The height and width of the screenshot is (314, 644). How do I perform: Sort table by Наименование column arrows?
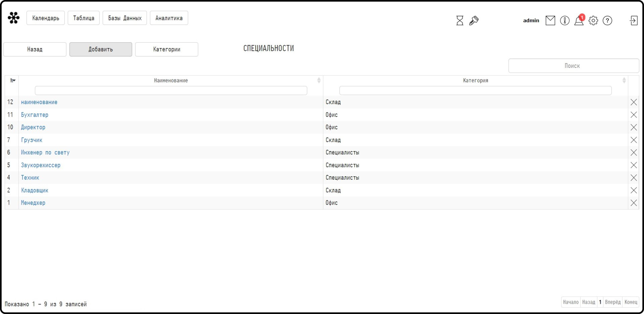click(319, 80)
